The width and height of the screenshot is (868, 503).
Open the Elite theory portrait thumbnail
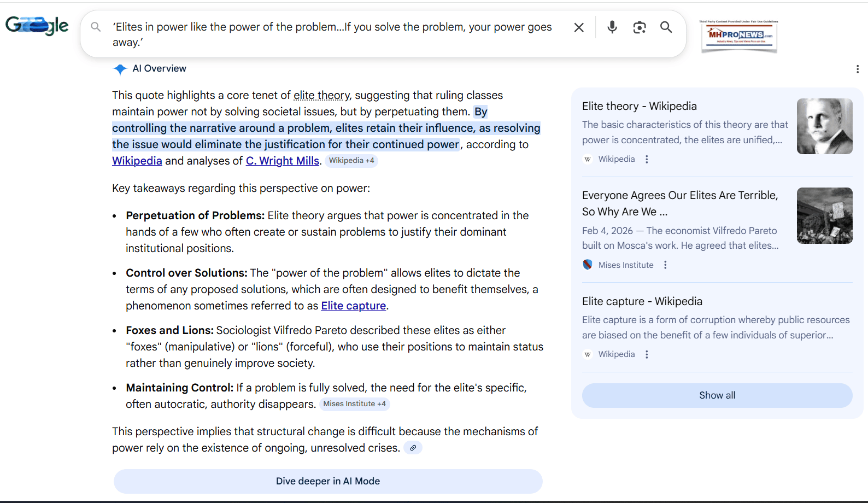point(824,126)
